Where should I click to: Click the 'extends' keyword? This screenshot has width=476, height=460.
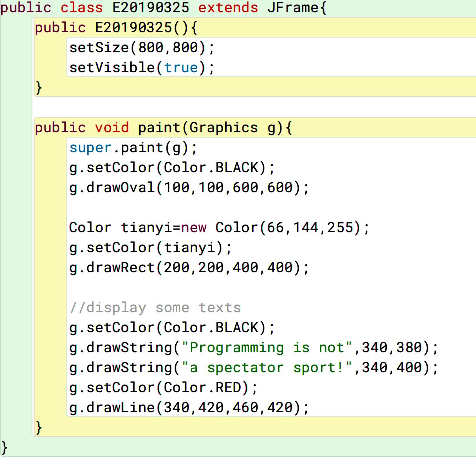tap(228, 8)
